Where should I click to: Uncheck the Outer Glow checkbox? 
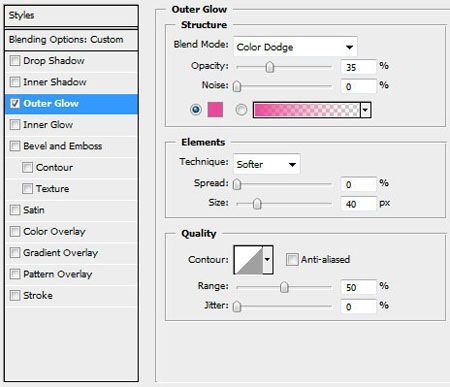tap(15, 103)
